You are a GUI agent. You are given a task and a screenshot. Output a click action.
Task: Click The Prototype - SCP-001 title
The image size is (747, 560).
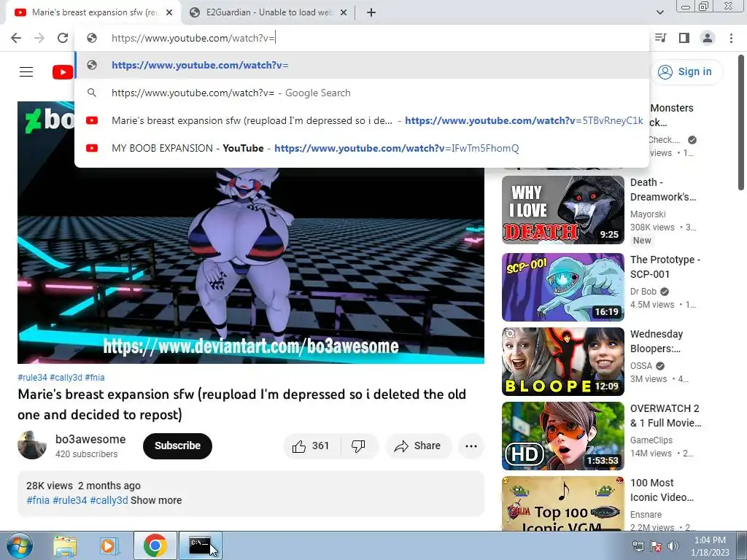(x=665, y=267)
